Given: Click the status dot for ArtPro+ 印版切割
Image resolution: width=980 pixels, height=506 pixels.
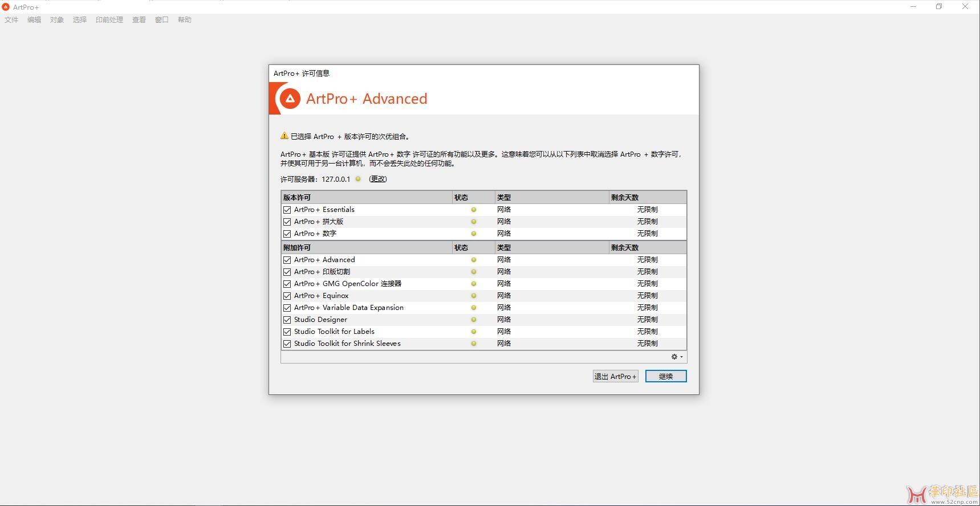Looking at the screenshot, I should click(474, 272).
